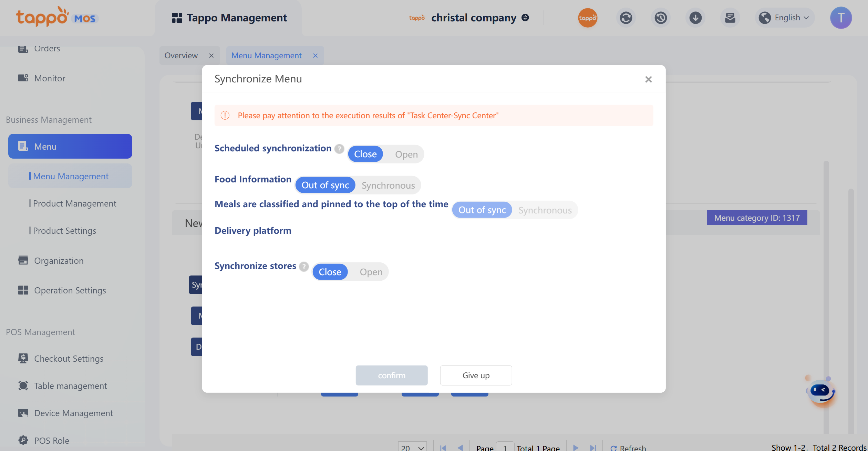Open the history clock icon in header

click(660, 18)
